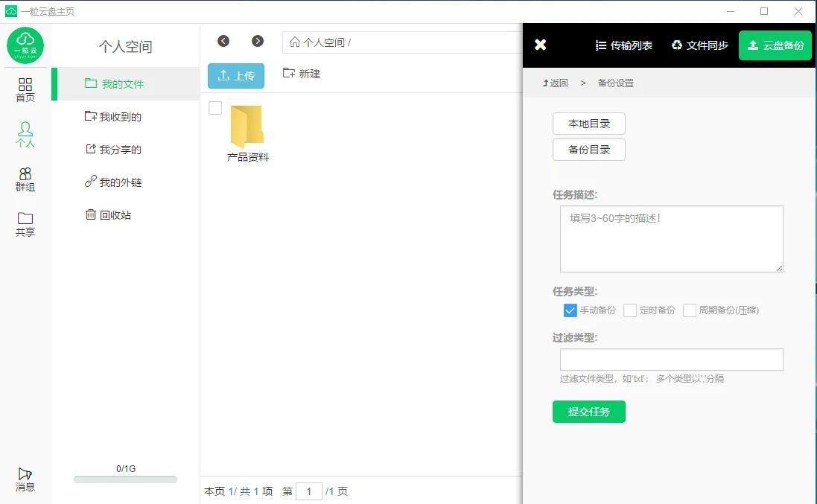Viewport: 817px width, 504px height.
Task: Click the home icon in the path bar
Action: pos(295,42)
